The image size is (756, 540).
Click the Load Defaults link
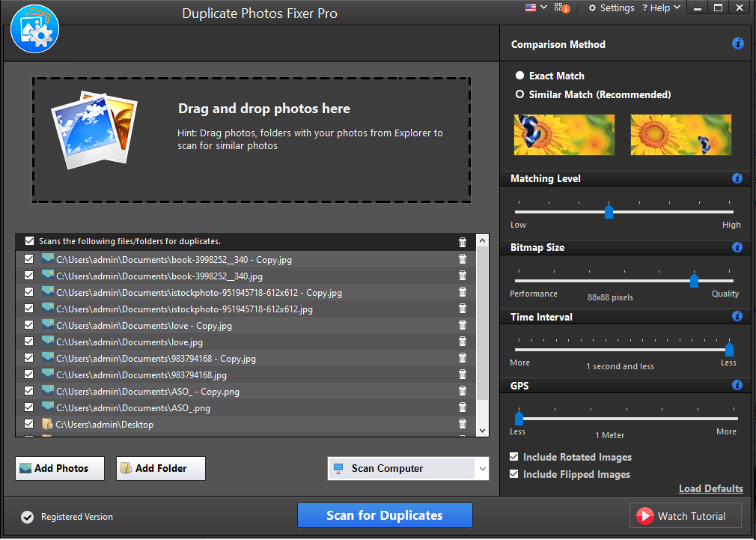click(710, 488)
